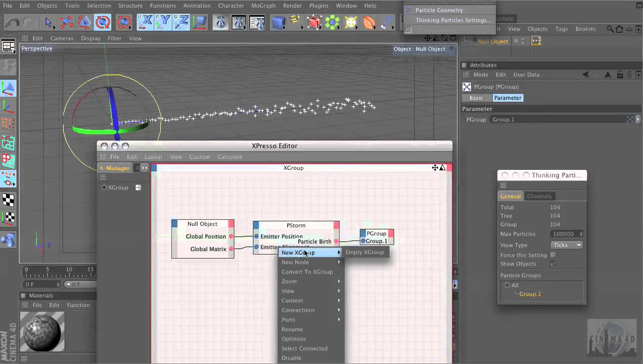Switch to Basic tab in Attributes
Screen dimensions: 643x364
(x=476, y=98)
